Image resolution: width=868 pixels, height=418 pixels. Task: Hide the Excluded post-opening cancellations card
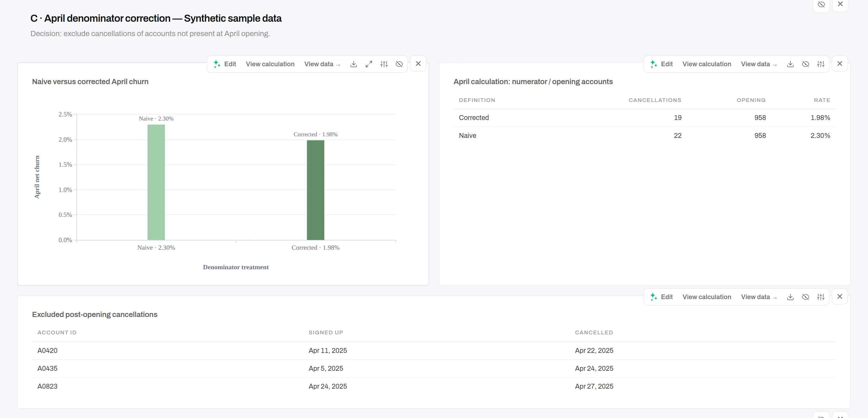(805, 297)
